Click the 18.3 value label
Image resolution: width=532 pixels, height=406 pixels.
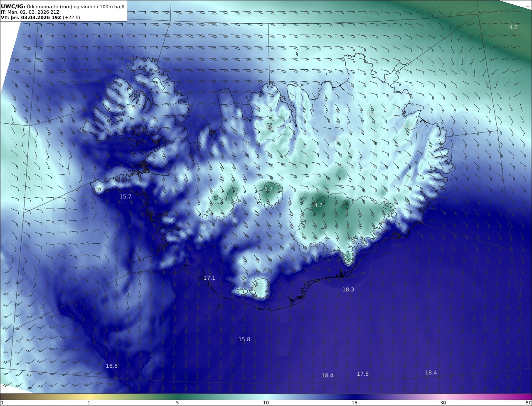tap(348, 289)
